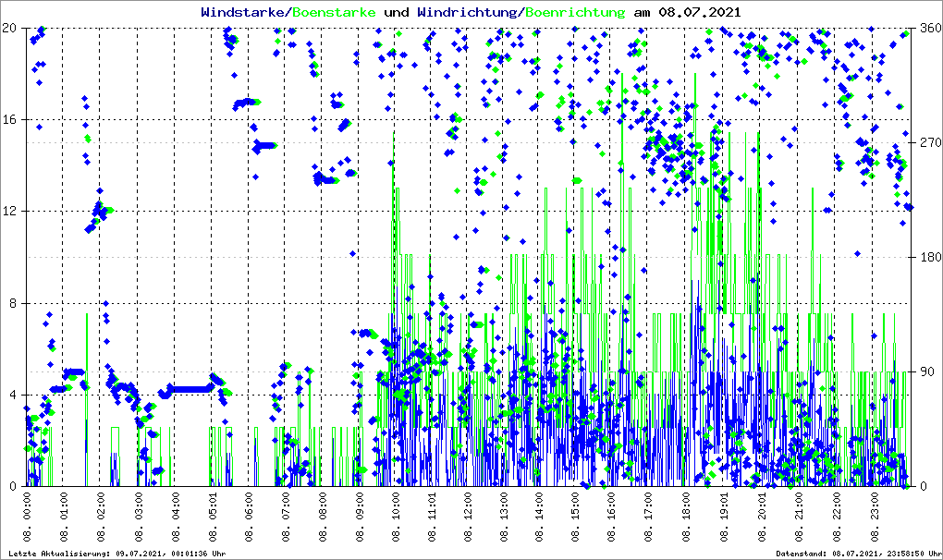Click the Datenstand timestamp text

(x=858, y=554)
